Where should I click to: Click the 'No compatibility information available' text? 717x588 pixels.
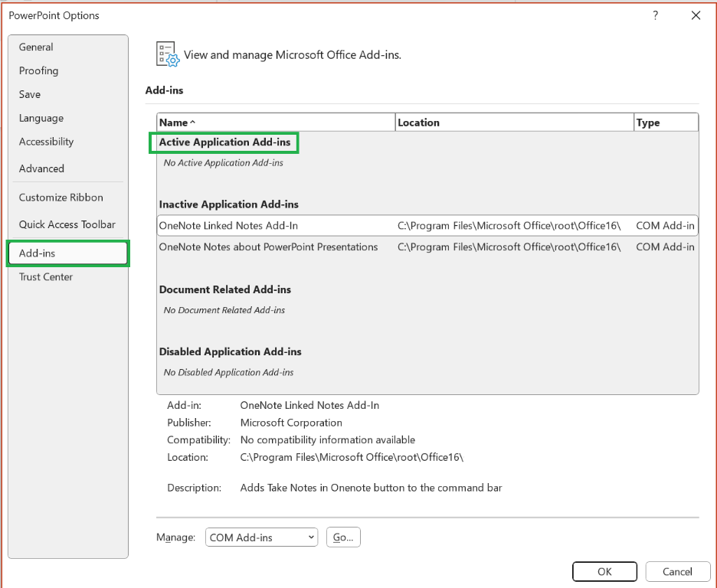point(328,440)
